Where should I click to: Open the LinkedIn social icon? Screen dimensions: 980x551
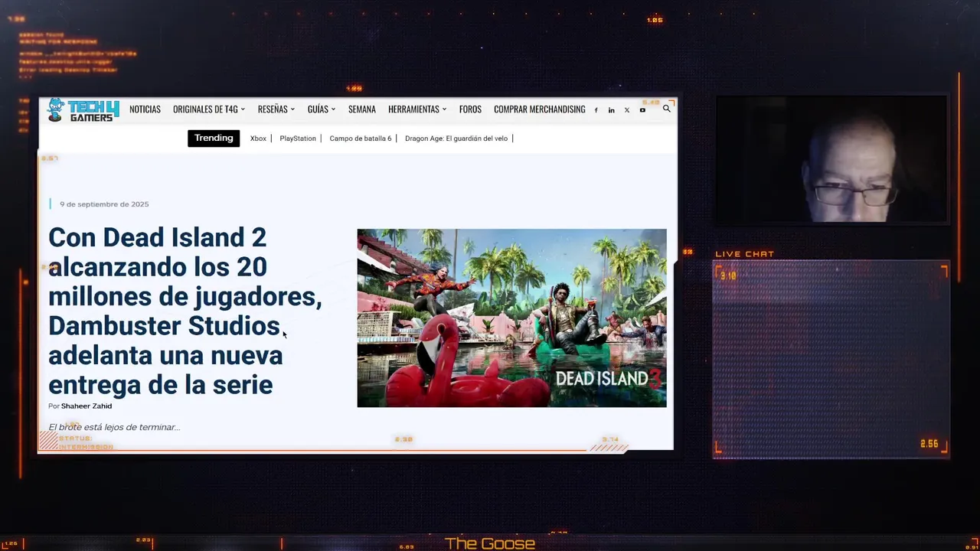[x=611, y=110]
